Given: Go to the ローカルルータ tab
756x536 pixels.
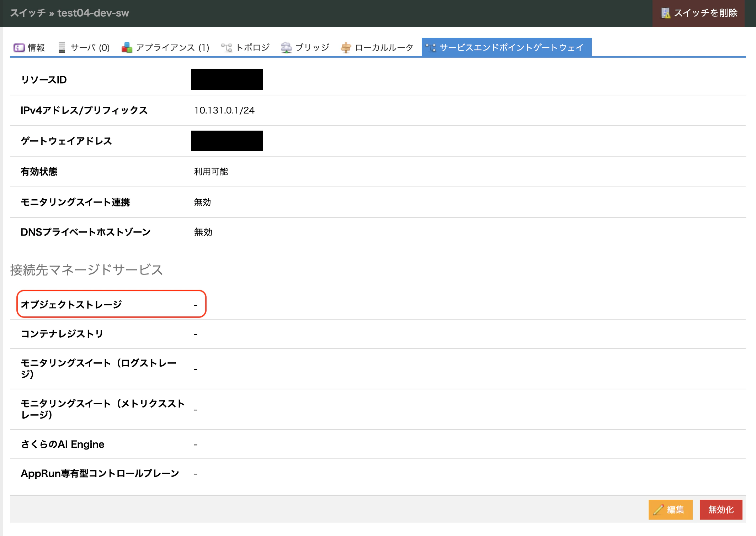Looking at the screenshot, I should point(377,48).
